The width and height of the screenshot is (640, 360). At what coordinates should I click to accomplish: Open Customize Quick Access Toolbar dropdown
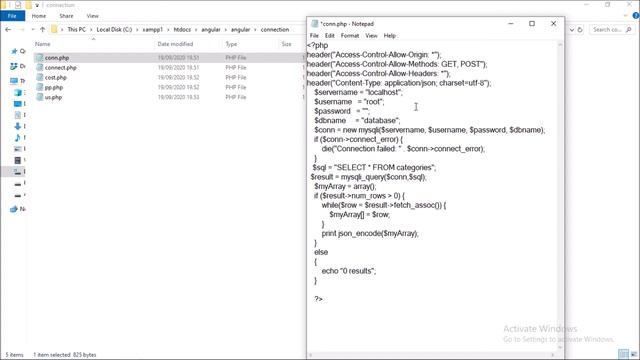click(37, 5)
